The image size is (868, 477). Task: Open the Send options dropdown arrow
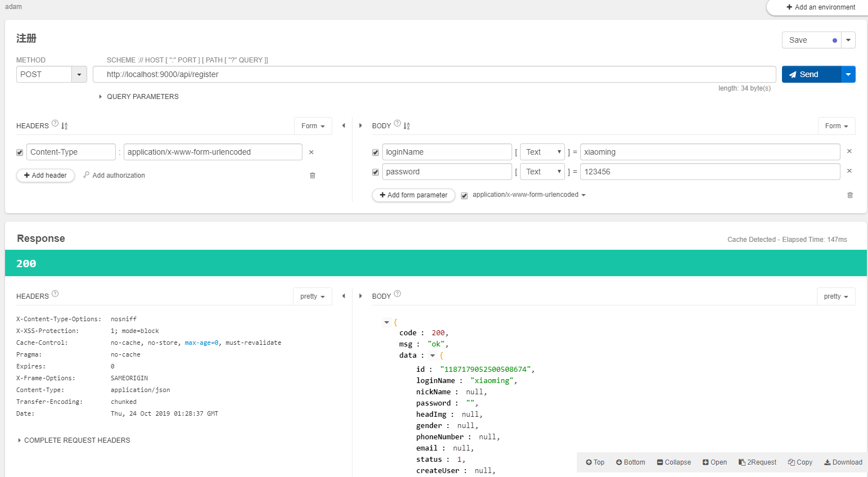click(x=848, y=74)
